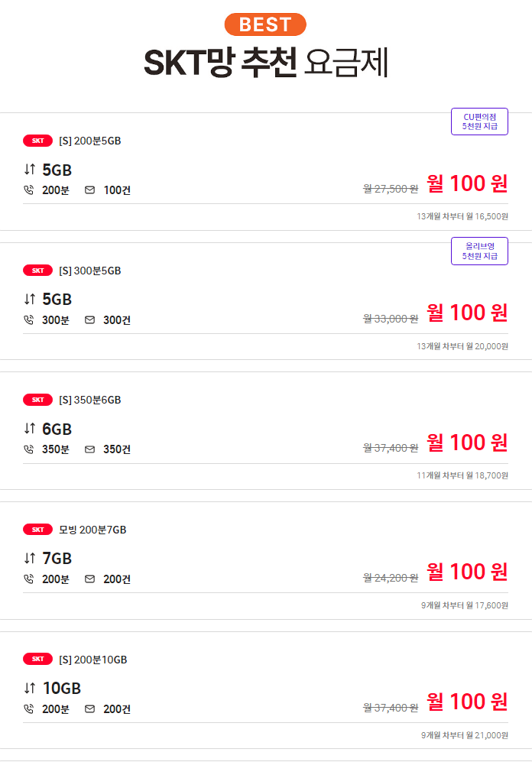This screenshot has height=762, width=532.
Task: Click the data arrows icon next to 7GB
Action: (28, 559)
